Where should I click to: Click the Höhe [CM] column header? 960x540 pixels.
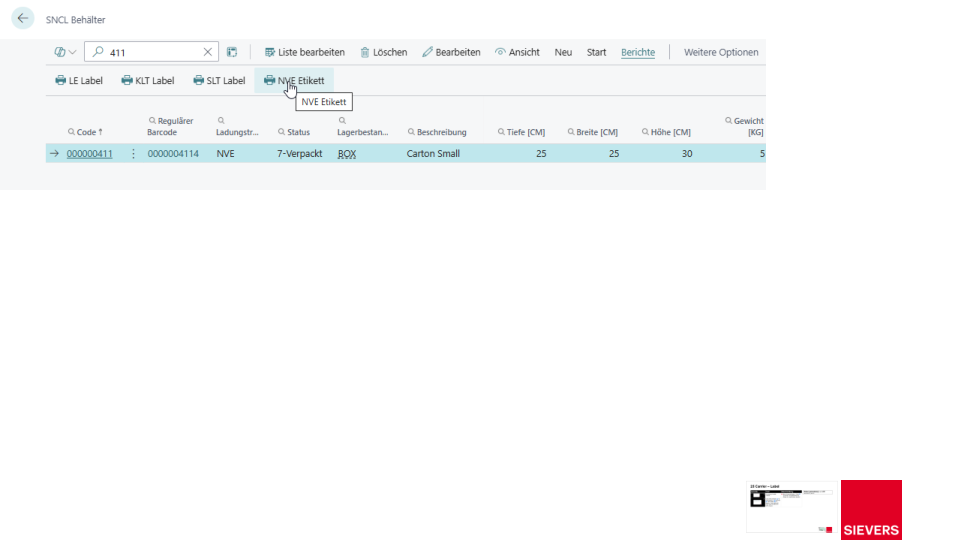[666, 132]
